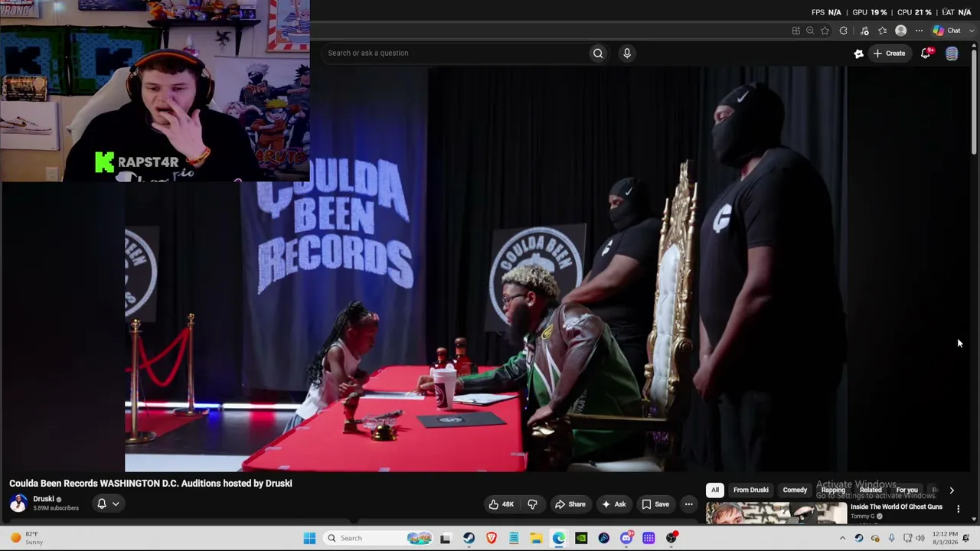Open the Favorites list icon
The width and height of the screenshot is (980, 551).
tap(883, 31)
